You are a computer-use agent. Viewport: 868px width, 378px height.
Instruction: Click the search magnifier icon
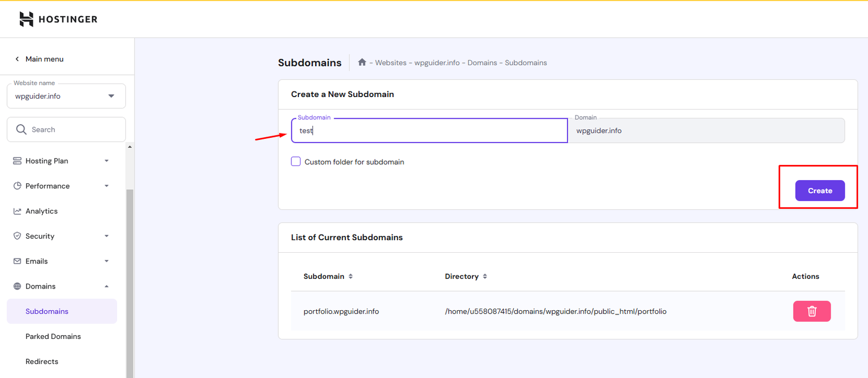pos(21,130)
